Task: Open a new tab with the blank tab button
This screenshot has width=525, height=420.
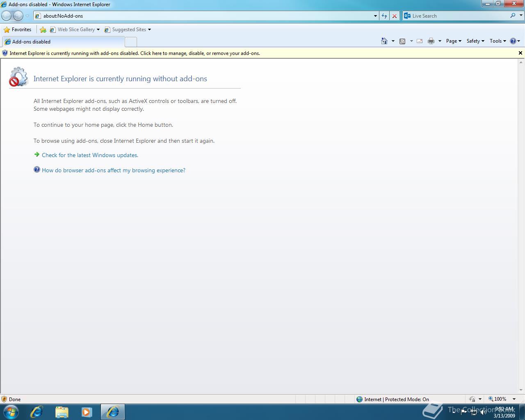Action: [x=131, y=42]
